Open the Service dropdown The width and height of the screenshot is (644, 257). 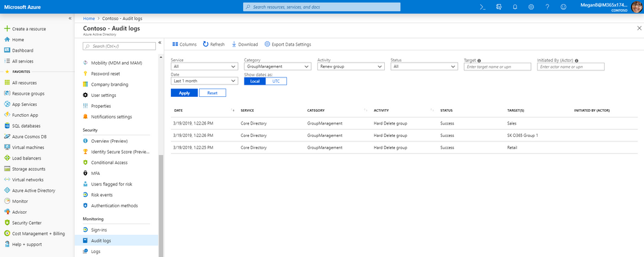[204, 67]
